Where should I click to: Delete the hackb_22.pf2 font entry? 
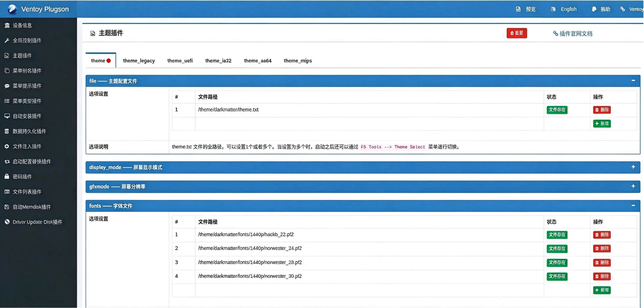tap(602, 235)
